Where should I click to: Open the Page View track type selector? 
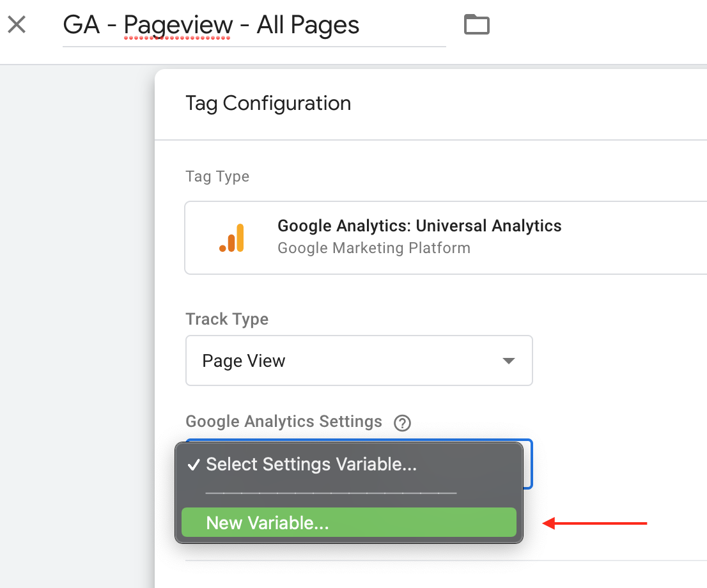point(359,360)
